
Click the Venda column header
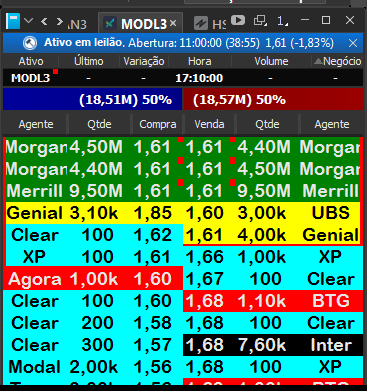(x=209, y=124)
